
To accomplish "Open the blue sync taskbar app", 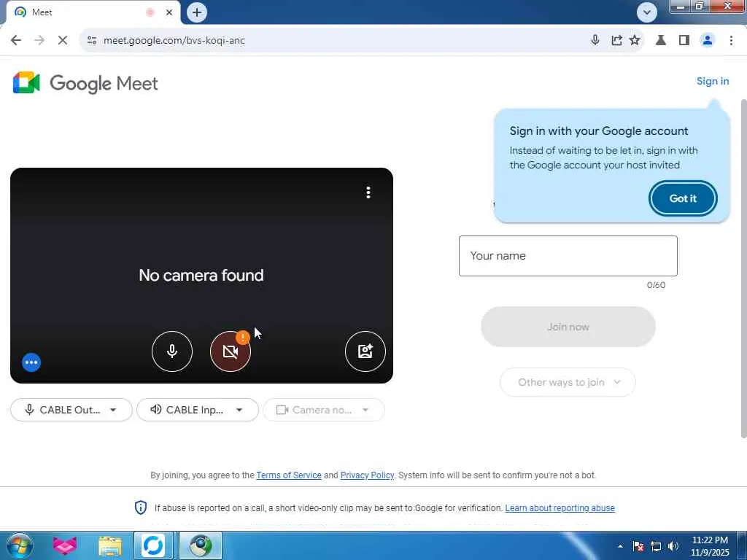I will click(x=153, y=545).
